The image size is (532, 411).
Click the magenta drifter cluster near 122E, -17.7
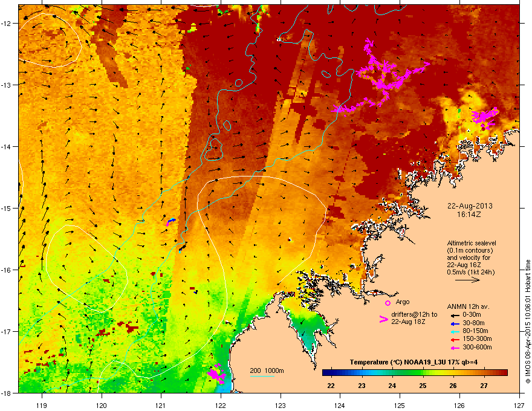[x=216, y=374]
